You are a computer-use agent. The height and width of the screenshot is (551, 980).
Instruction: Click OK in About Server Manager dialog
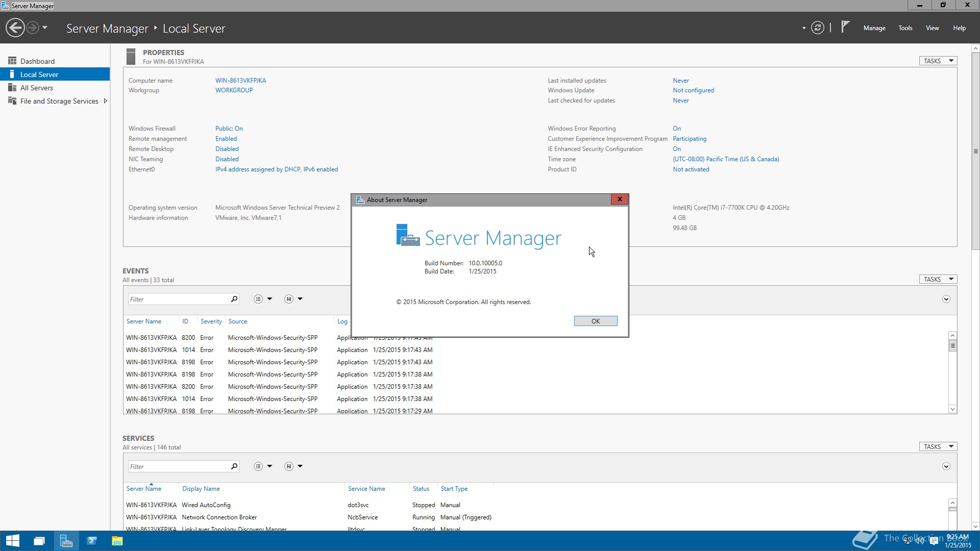595,321
